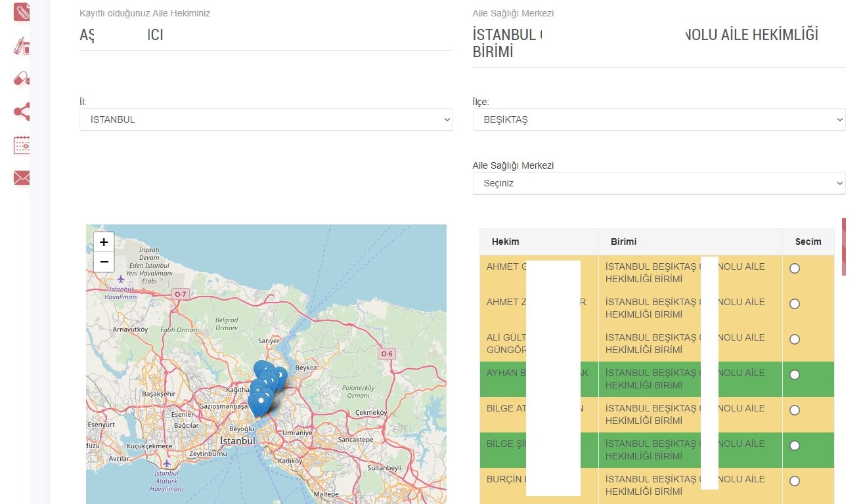Zoom in on the map
This screenshot has width=863, height=504.
click(x=104, y=242)
